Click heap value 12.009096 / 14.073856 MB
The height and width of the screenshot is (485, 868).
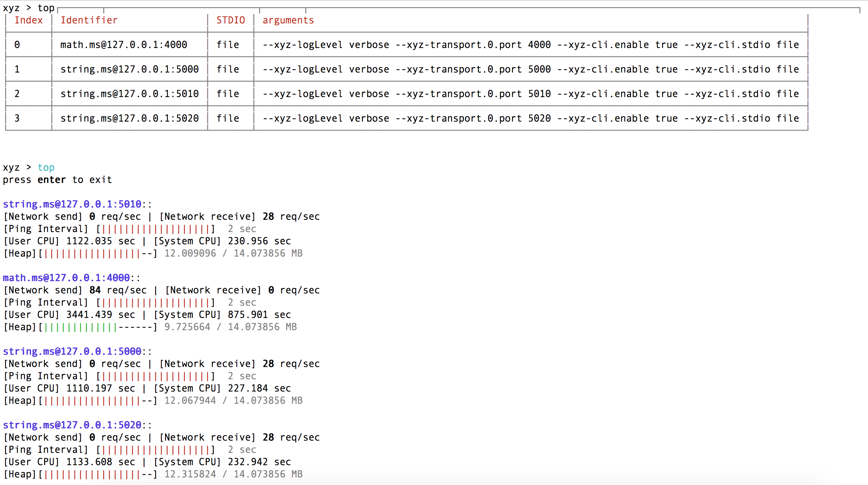(x=233, y=253)
